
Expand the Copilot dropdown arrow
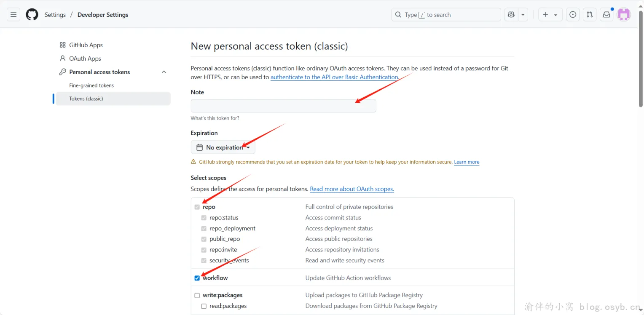click(523, 15)
